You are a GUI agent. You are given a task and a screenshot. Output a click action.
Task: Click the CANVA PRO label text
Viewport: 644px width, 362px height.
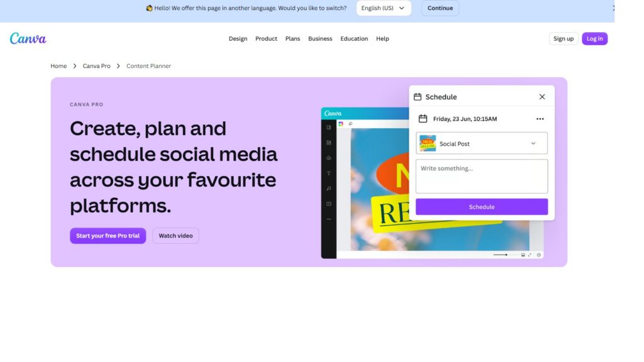tap(86, 104)
